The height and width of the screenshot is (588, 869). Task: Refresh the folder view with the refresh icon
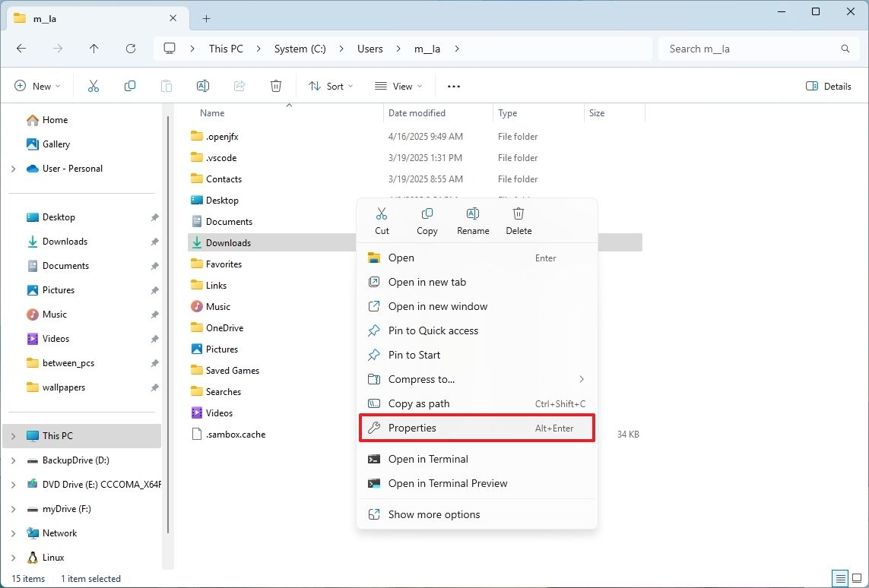tap(130, 48)
